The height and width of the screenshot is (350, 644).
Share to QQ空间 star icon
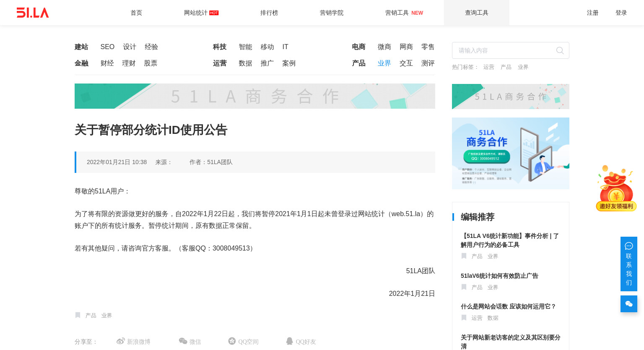point(232,341)
